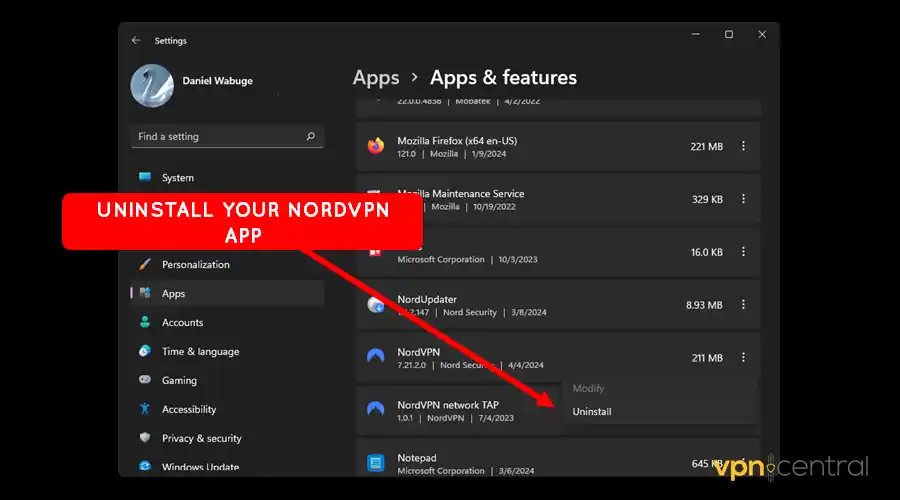The width and height of the screenshot is (900, 500).
Task: Click the Apps breadcrumb link
Action: tap(376, 77)
